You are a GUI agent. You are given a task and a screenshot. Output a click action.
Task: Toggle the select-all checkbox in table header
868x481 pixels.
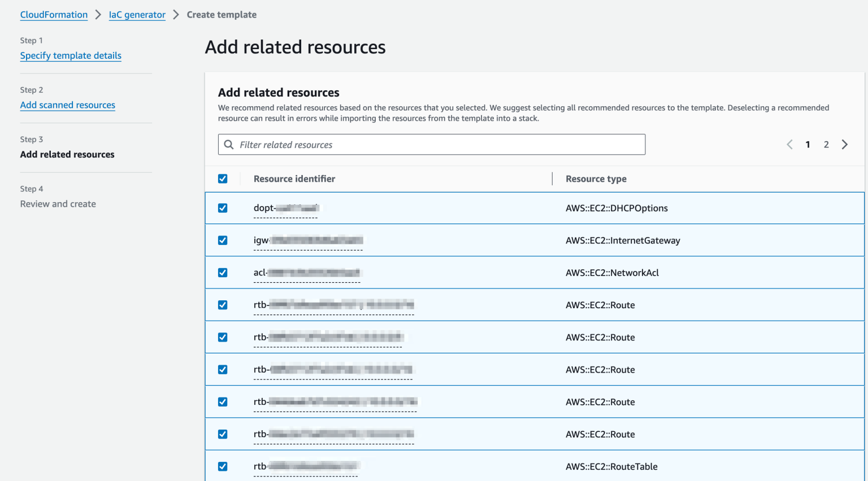click(223, 178)
